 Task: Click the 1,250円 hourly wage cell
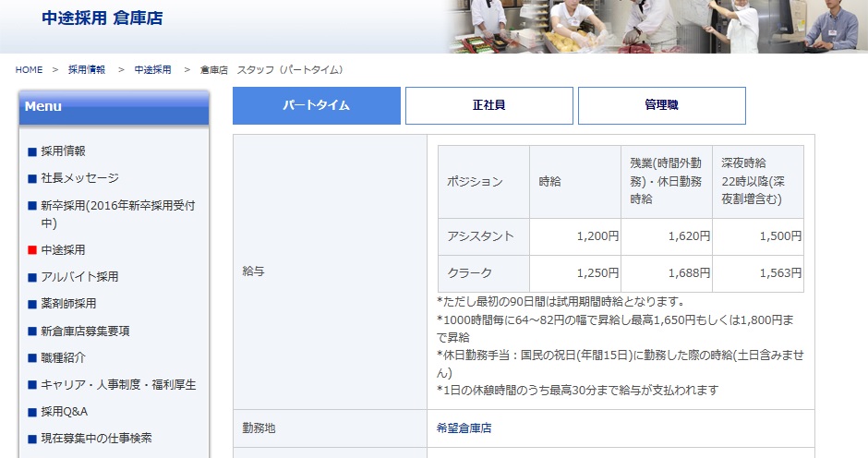[x=575, y=273]
